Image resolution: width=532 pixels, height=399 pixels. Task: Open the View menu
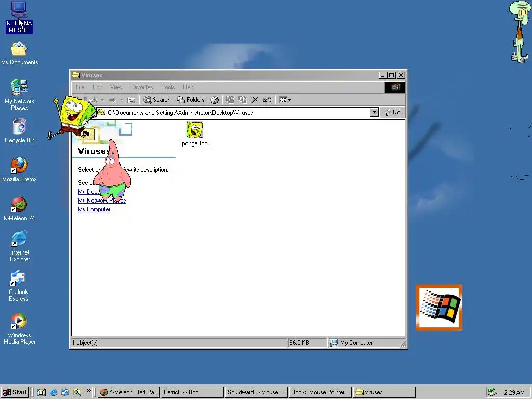tap(116, 87)
